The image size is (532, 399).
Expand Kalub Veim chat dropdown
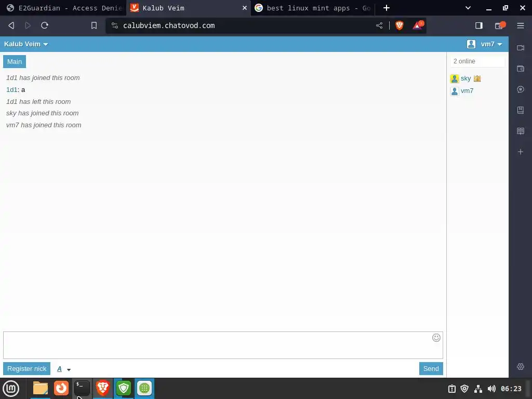[26, 44]
